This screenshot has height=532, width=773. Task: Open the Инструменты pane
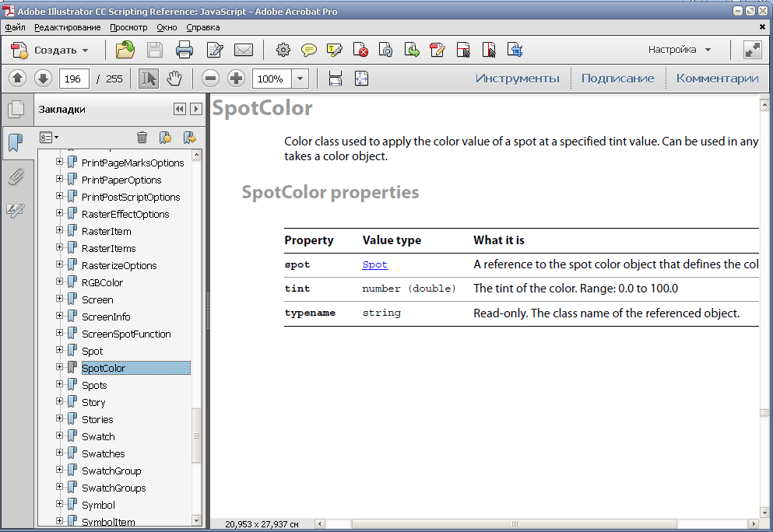click(x=517, y=79)
